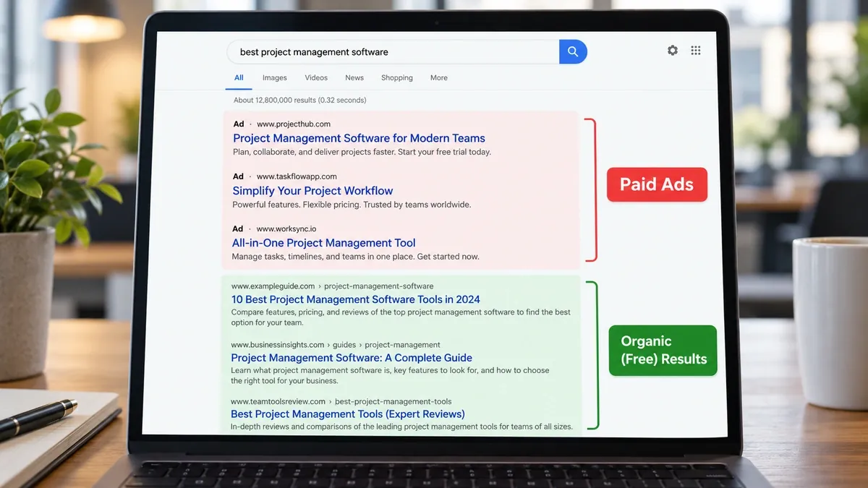
Task: Click the search box with the project management query
Action: click(393, 52)
